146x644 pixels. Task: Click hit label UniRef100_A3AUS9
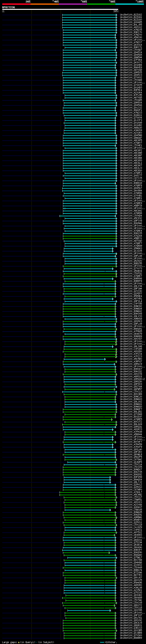(x=131, y=130)
